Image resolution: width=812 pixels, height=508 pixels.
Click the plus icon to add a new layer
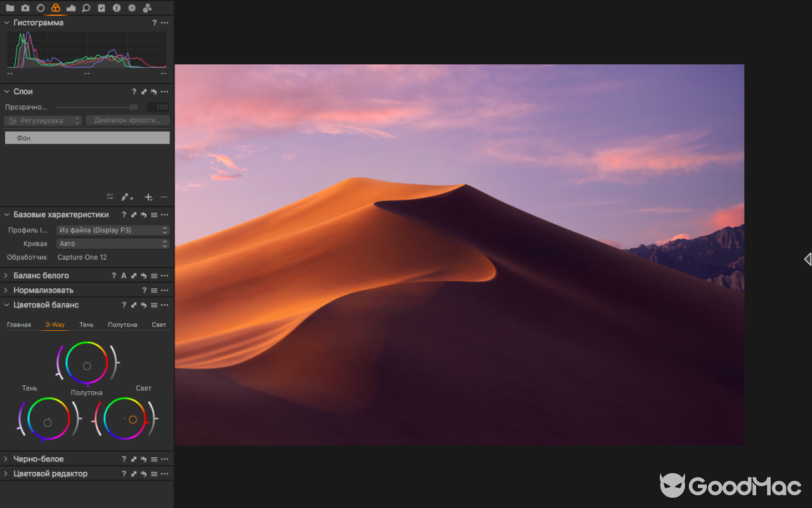(x=148, y=197)
